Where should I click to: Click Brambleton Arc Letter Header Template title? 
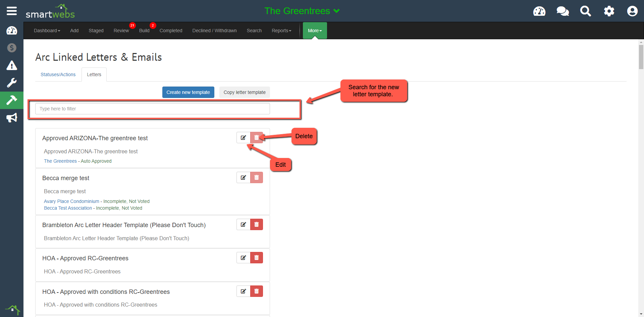(124, 225)
